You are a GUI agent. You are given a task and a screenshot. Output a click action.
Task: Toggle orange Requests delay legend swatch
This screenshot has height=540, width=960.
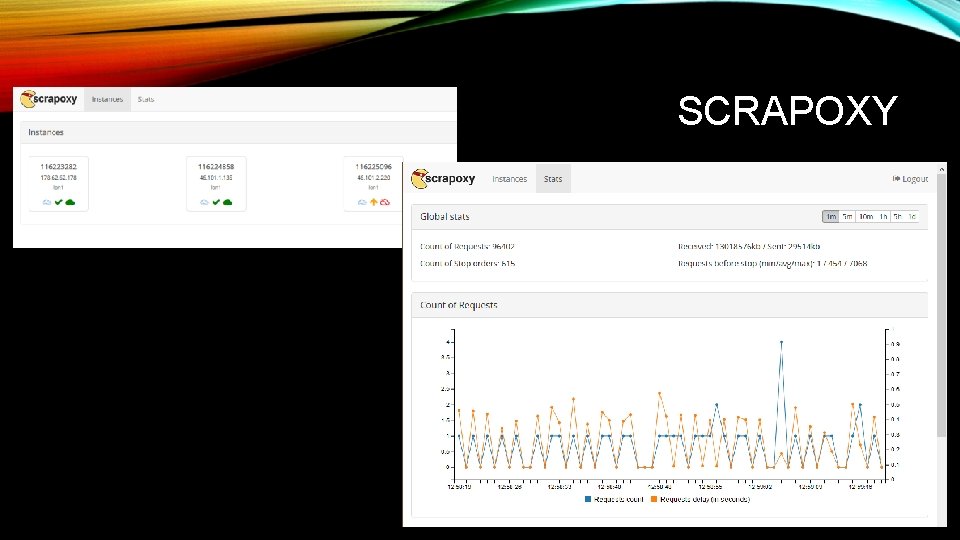[654, 500]
